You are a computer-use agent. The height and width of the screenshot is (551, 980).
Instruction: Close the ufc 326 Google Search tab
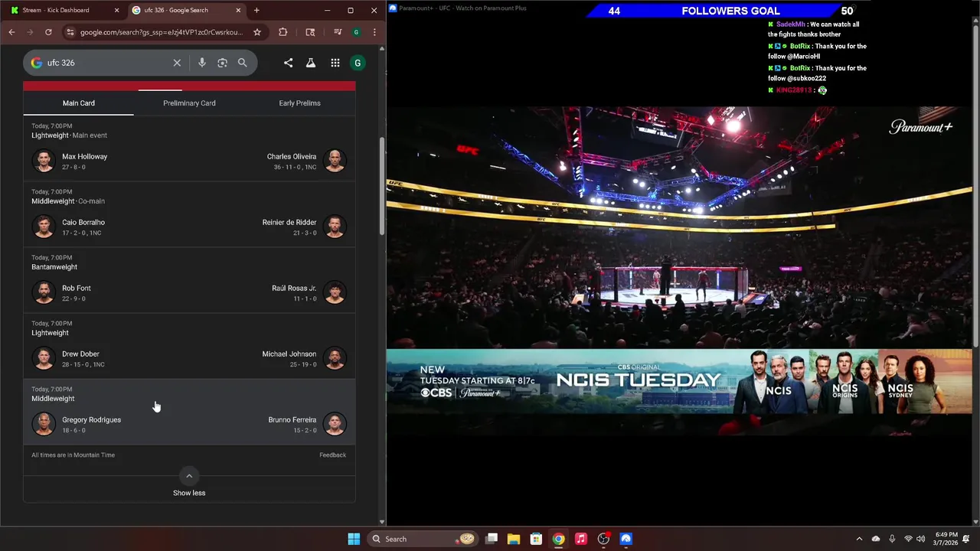238,11
